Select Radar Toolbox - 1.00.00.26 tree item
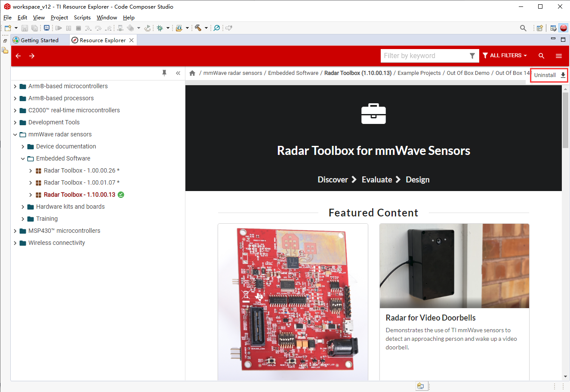The width and height of the screenshot is (570, 392). (x=82, y=171)
